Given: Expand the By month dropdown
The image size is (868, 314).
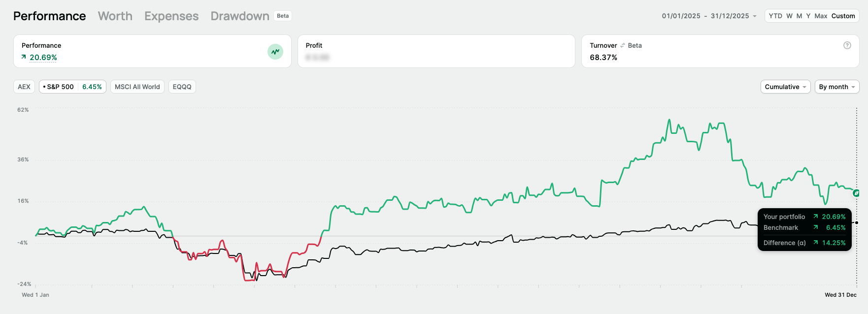Looking at the screenshot, I should click(x=836, y=87).
